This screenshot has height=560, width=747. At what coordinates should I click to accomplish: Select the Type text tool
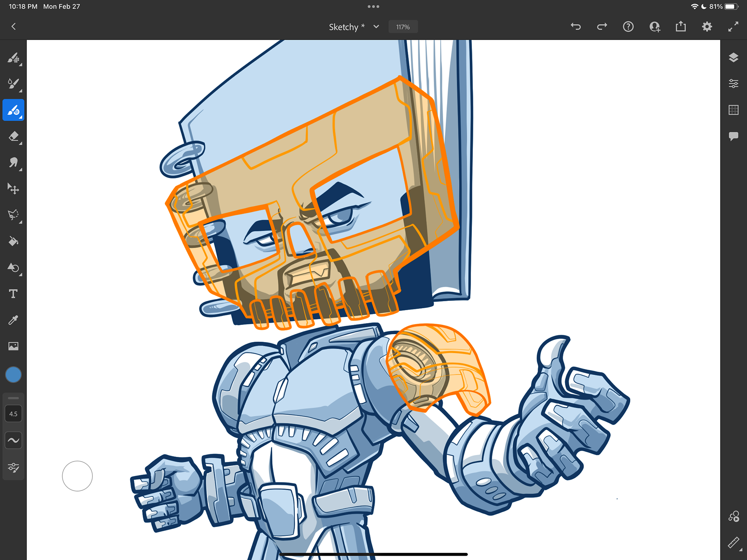pos(13,294)
